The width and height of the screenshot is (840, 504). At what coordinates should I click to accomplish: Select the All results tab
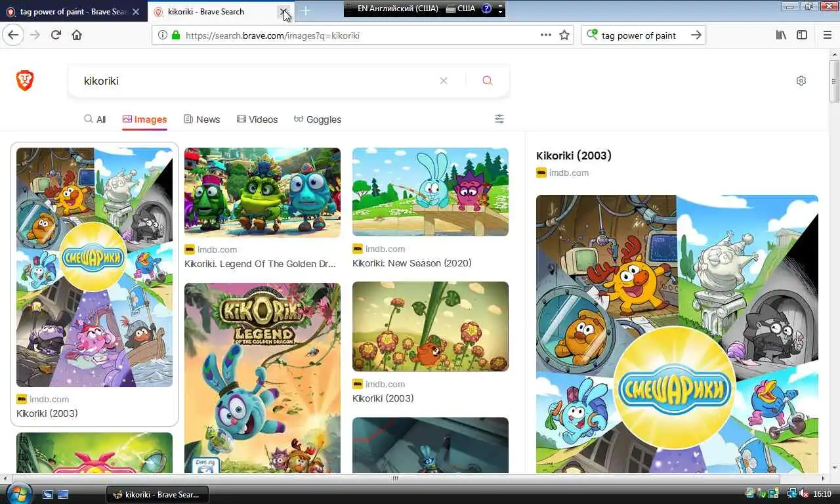coord(94,119)
